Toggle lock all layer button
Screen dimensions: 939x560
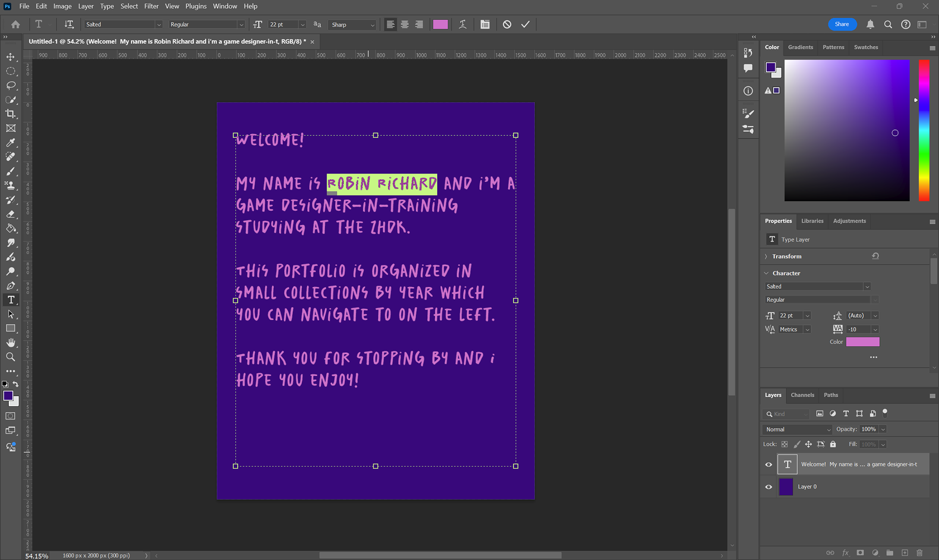pos(833,444)
